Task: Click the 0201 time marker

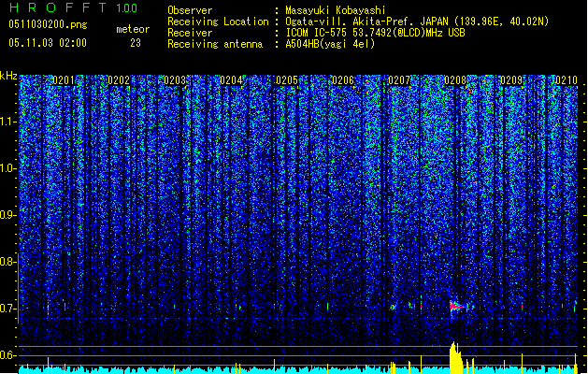Action: tap(64, 80)
